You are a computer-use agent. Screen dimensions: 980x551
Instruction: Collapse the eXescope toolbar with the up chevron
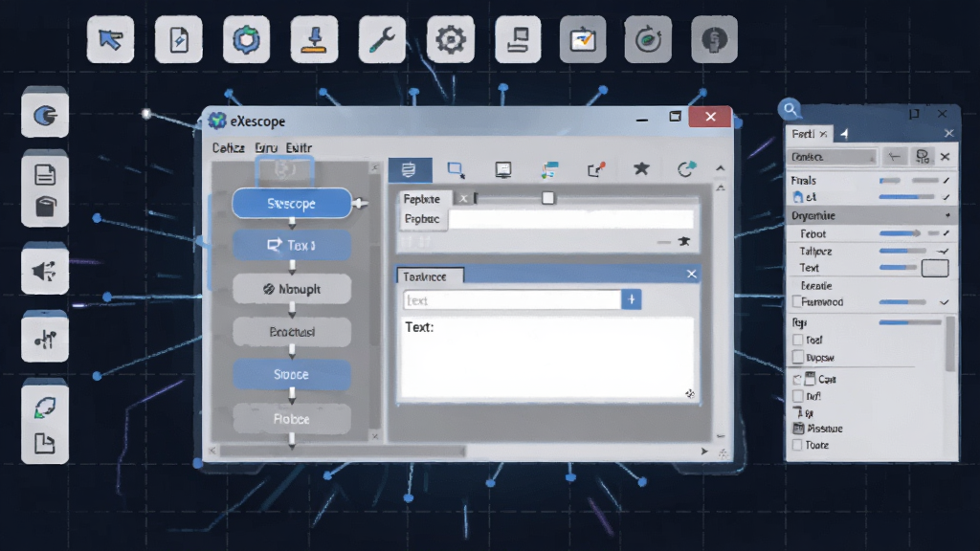click(720, 168)
